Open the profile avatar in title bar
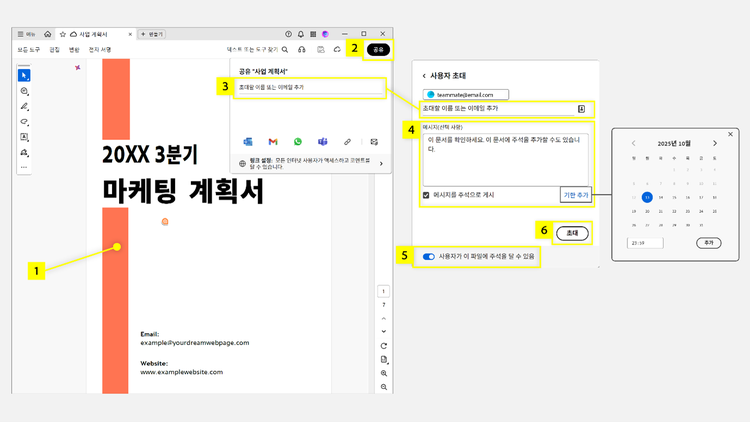The image size is (750, 422). [326, 34]
